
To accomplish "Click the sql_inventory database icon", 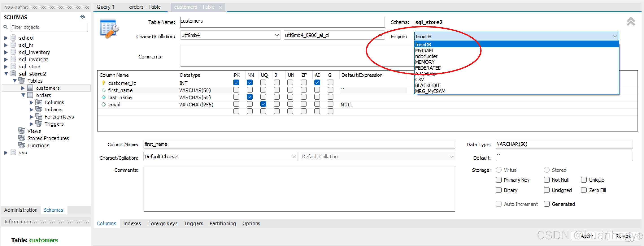I will click(13, 52).
